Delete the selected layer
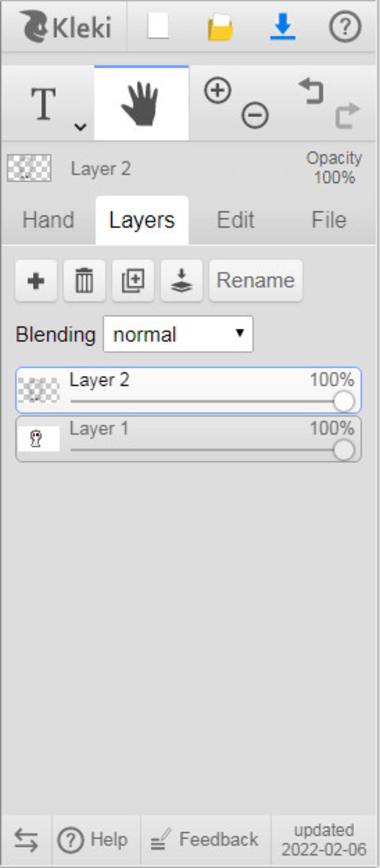This screenshot has width=380, height=868. 84,281
